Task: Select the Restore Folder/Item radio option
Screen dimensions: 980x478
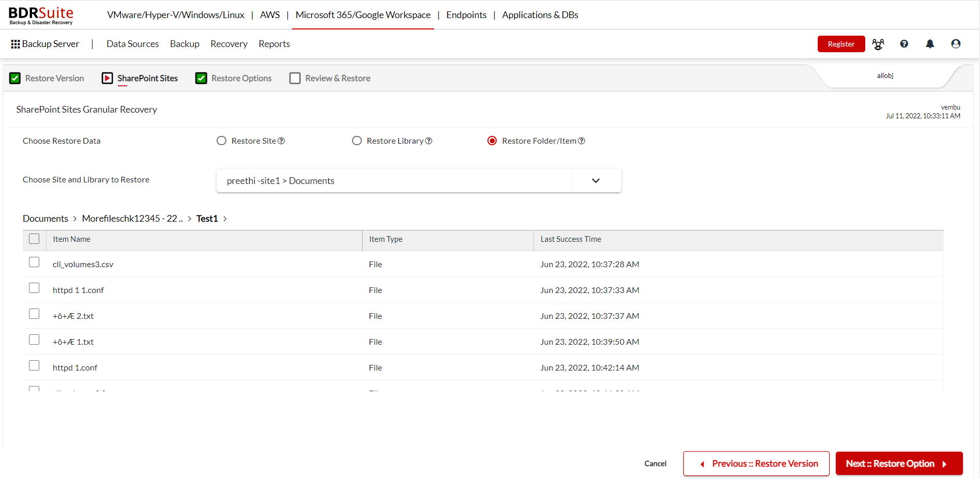Action: click(492, 141)
